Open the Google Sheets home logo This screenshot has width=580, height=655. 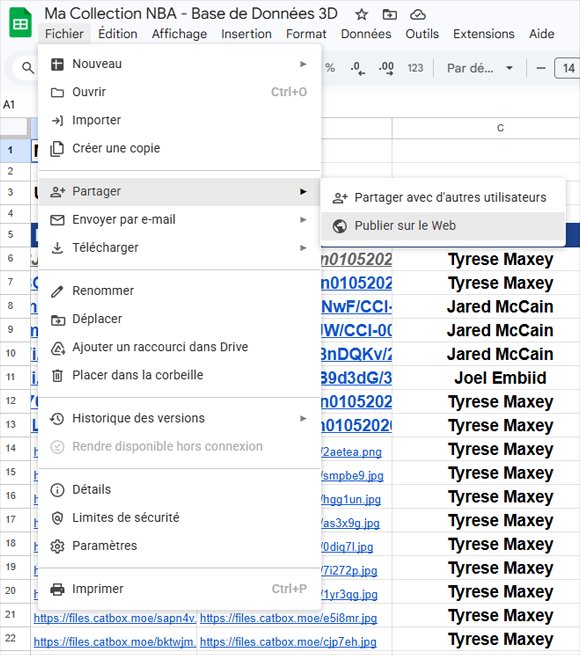click(20, 23)
